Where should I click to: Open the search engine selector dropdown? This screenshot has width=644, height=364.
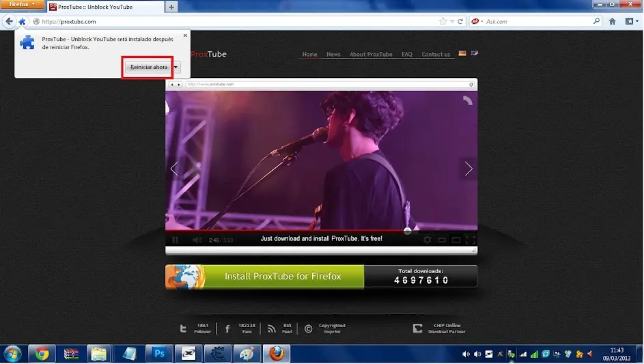pos(477,21)
